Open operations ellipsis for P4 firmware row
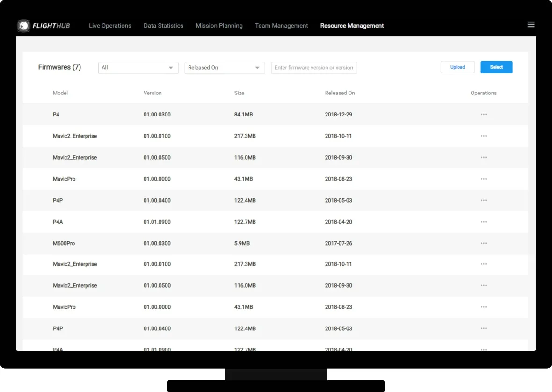 484,115
